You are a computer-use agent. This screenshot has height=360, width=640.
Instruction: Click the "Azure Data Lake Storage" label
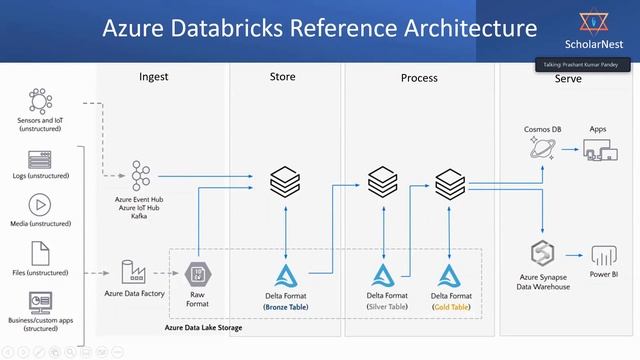[203, 327]
